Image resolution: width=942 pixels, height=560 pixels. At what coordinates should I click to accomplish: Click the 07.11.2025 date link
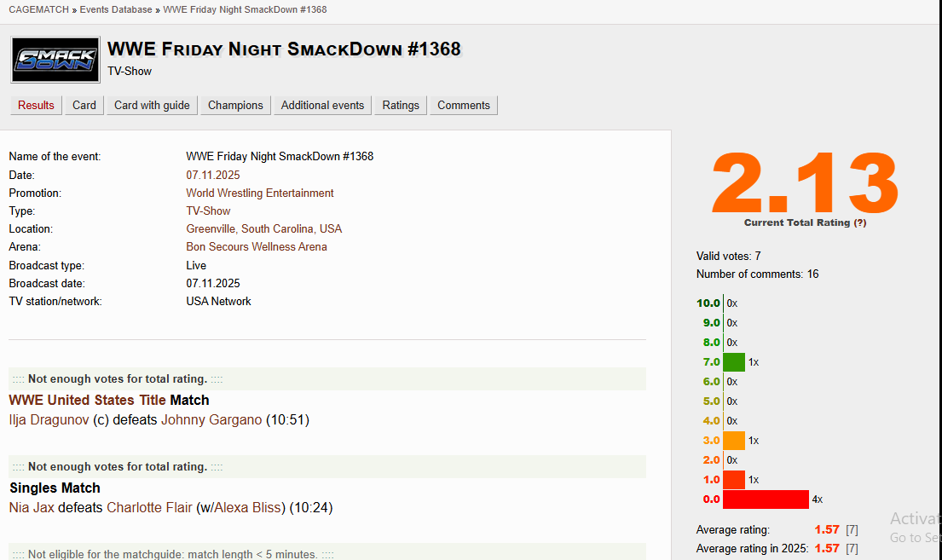click(212, 175)
